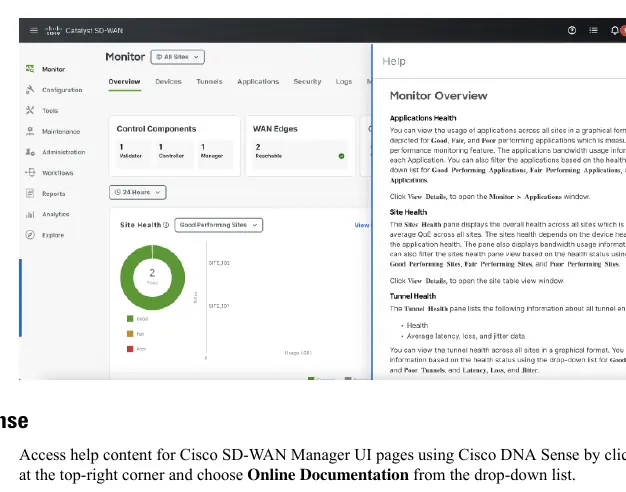Click the Tools sidebar icon

(30, 110)
